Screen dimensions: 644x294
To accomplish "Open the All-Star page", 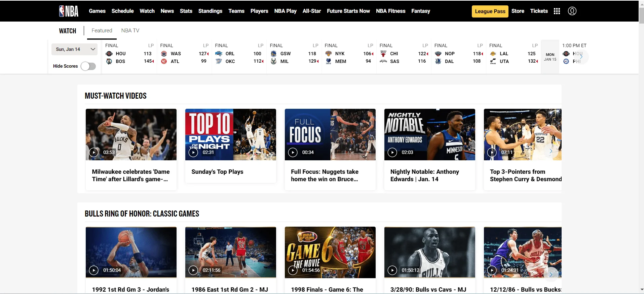I will tap(312, 11).
